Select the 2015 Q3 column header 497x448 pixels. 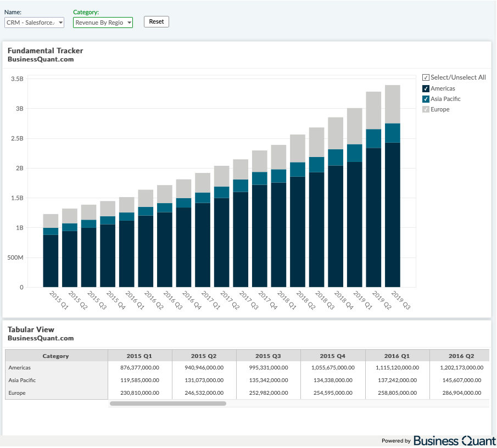pyautogui.click(x=268, y=356)
